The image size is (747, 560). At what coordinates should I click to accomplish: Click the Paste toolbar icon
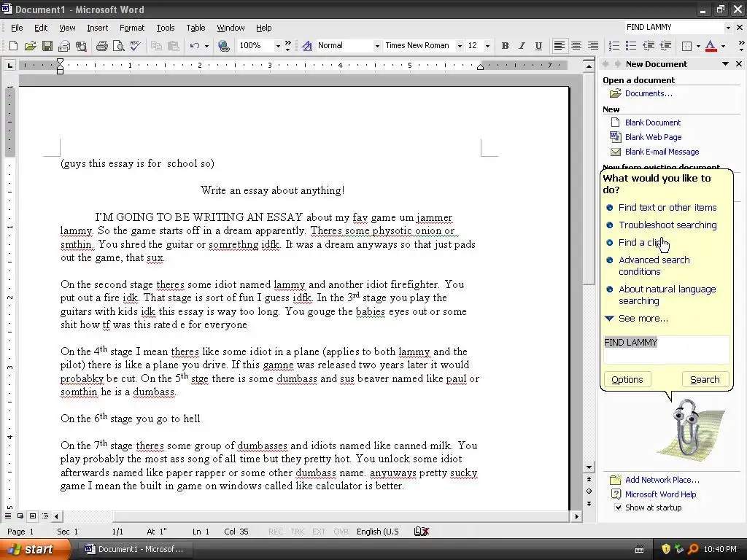click(x=174, y=46)
